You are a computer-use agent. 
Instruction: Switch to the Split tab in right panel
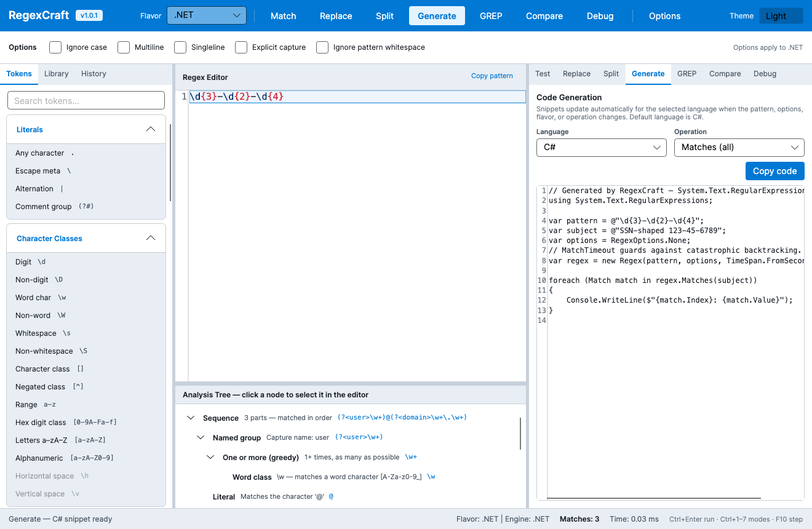[611, 74]
